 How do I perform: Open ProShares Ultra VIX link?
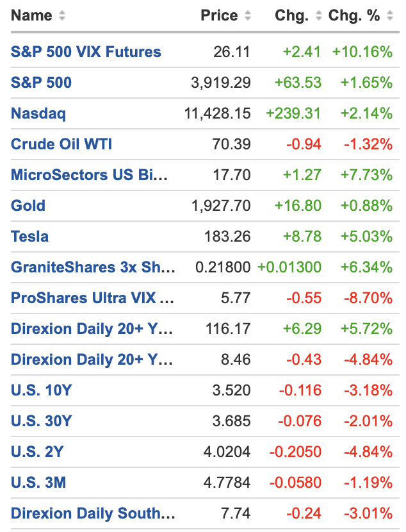point(92,298)
